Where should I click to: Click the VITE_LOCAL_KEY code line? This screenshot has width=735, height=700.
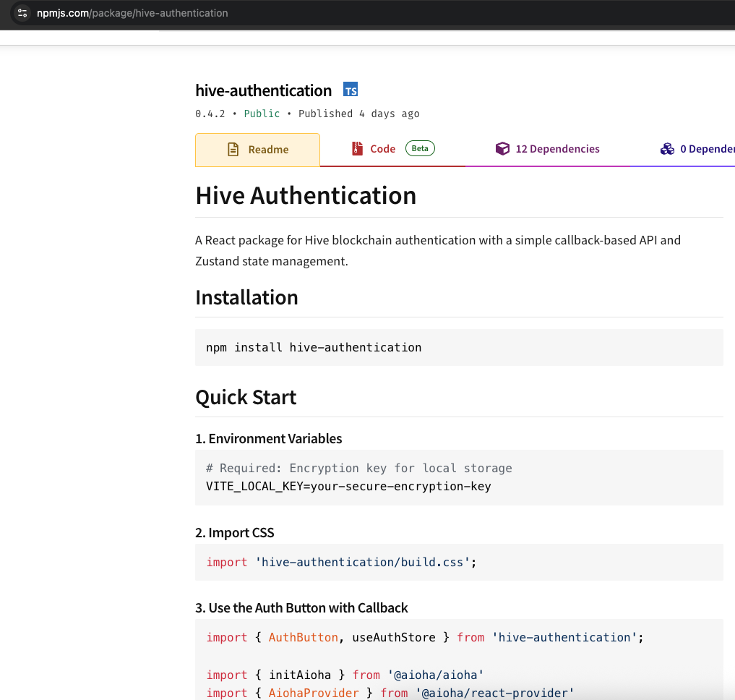[348, 486]
